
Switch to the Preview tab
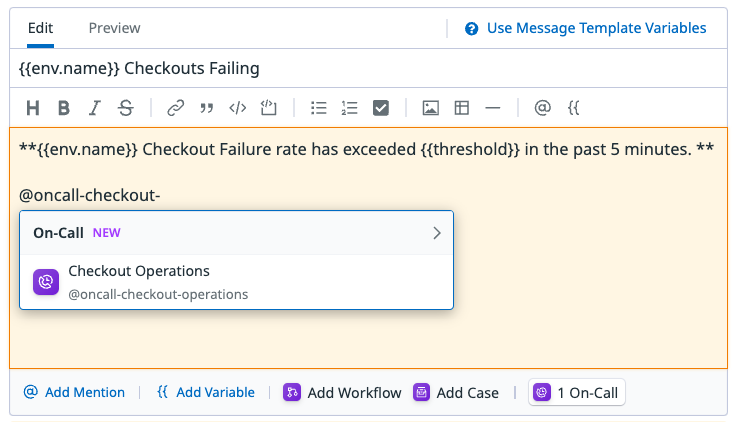114,28
